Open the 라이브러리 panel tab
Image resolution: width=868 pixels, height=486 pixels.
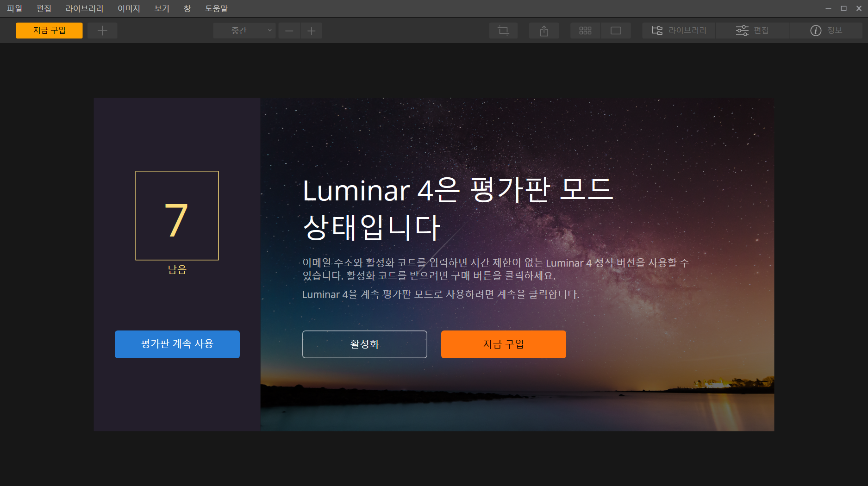coord(679,31)
